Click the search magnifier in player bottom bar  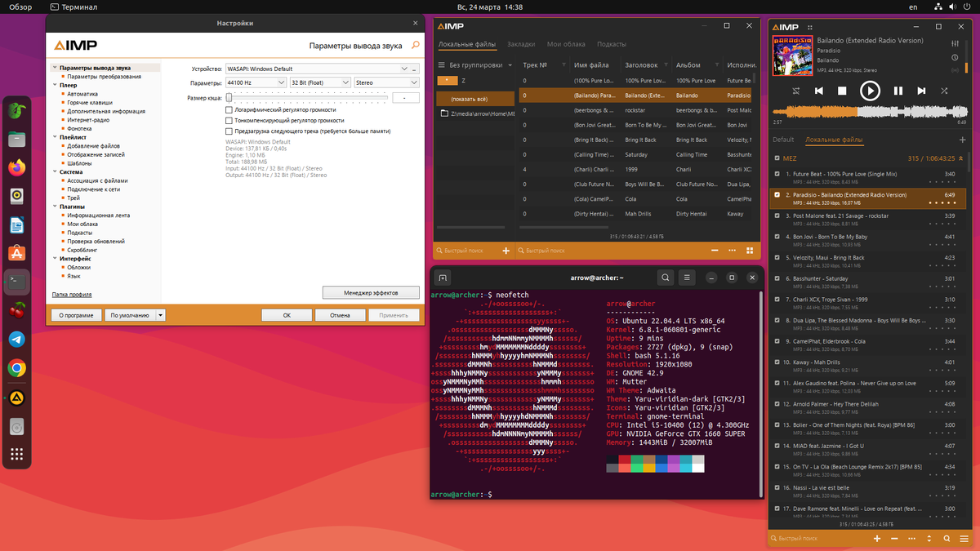[947, 539]
